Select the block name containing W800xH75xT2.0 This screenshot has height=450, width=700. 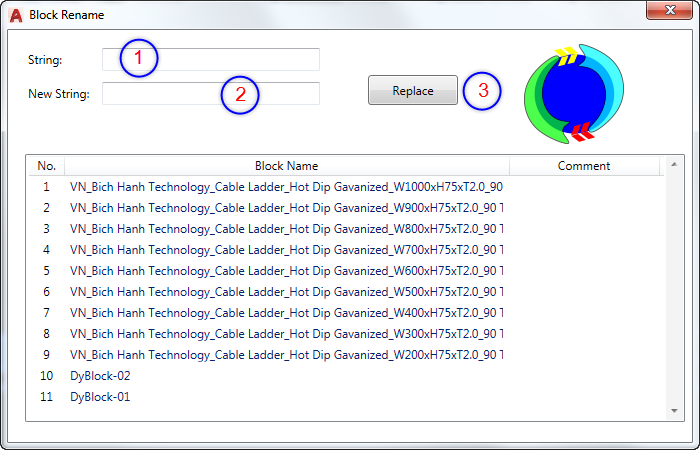(286, 229)
